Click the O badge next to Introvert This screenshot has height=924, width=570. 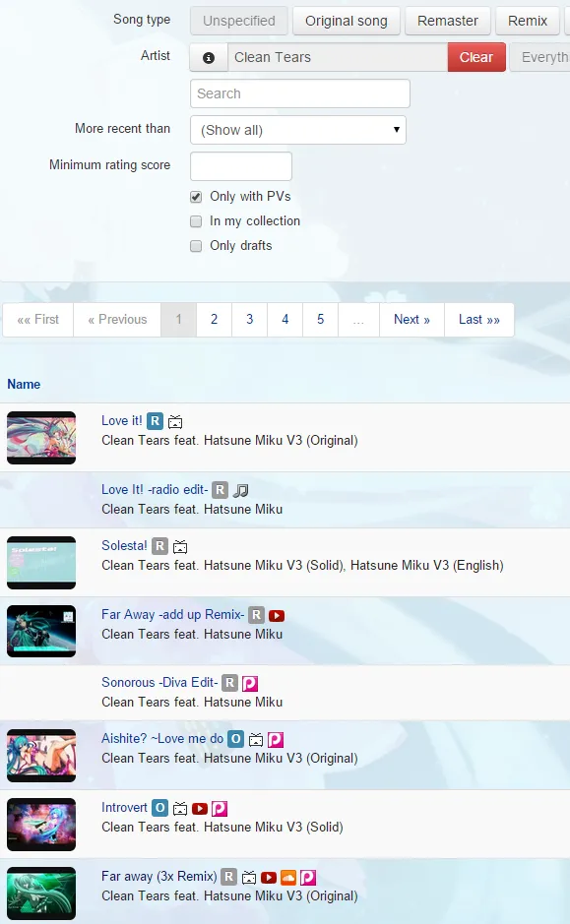[x=159, y=808]
